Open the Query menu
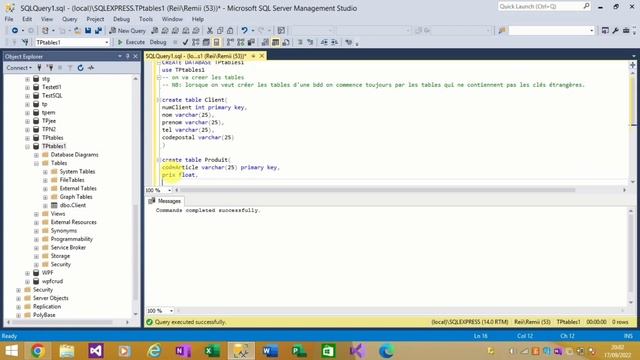The image size is (640, 360). click(x=69, y=19)
